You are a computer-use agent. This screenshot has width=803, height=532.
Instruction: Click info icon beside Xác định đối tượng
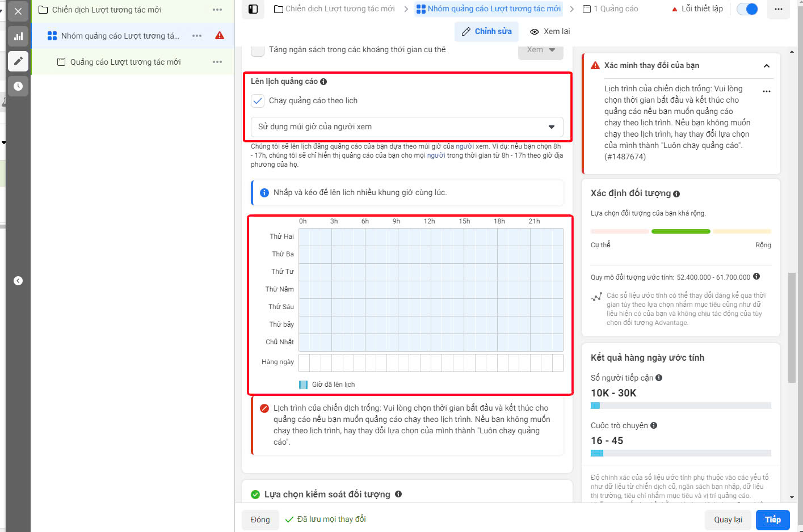(x=676, y=194)
